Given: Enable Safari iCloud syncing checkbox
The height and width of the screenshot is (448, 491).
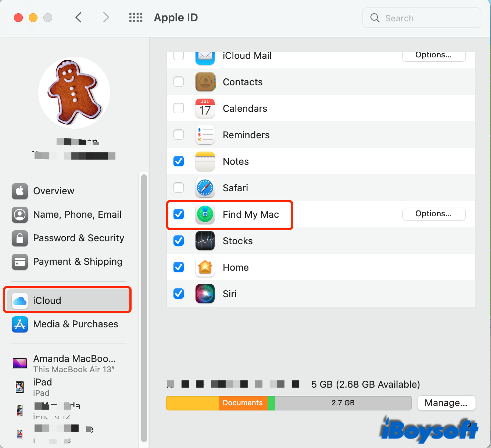Looking at the screenshot, I should coord(179,188).
